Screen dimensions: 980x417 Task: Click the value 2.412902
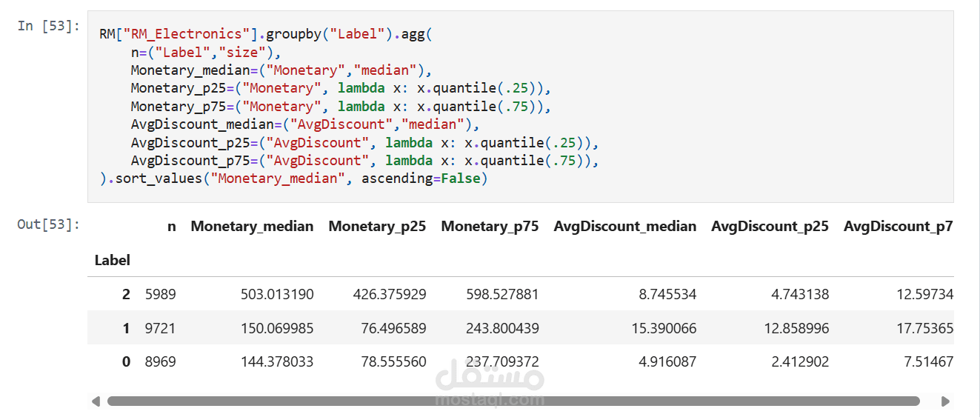[799, 362]
